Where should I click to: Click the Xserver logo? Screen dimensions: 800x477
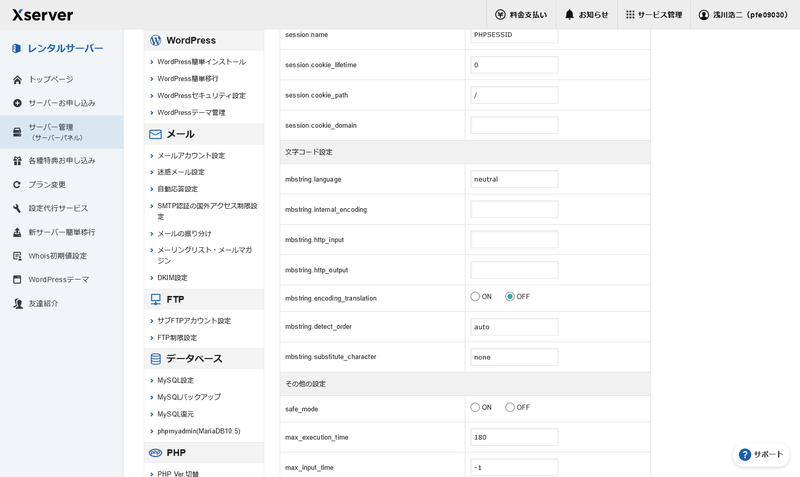tap(42, 15)
